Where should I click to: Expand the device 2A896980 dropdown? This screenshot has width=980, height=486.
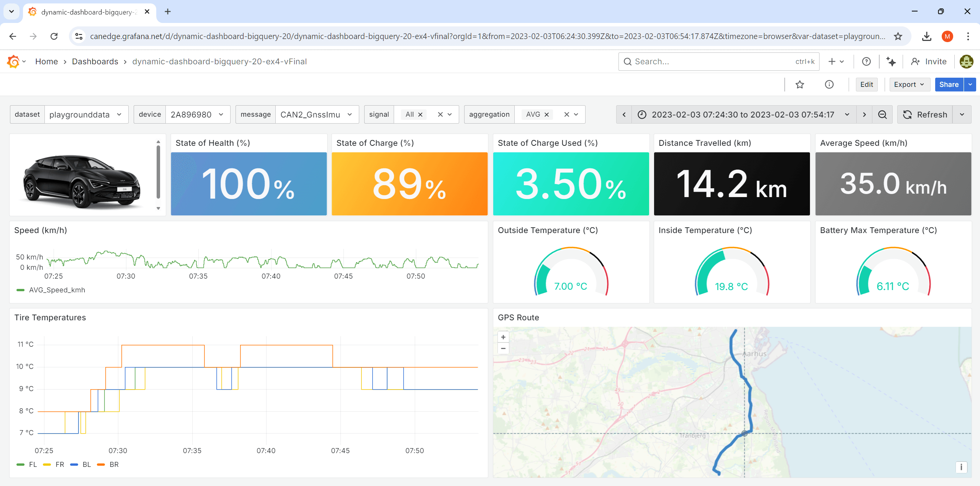pyautogui.click(x=197, y=115)
